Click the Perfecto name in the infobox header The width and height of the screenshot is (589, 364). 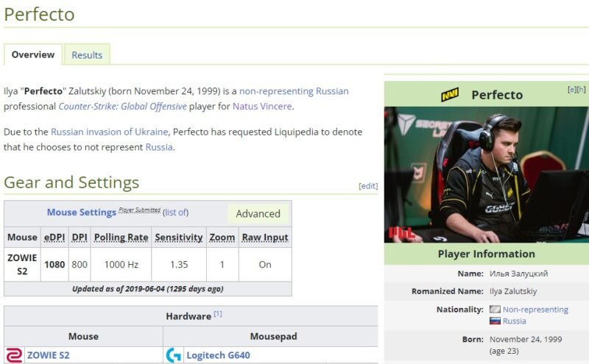pos(498,95)
